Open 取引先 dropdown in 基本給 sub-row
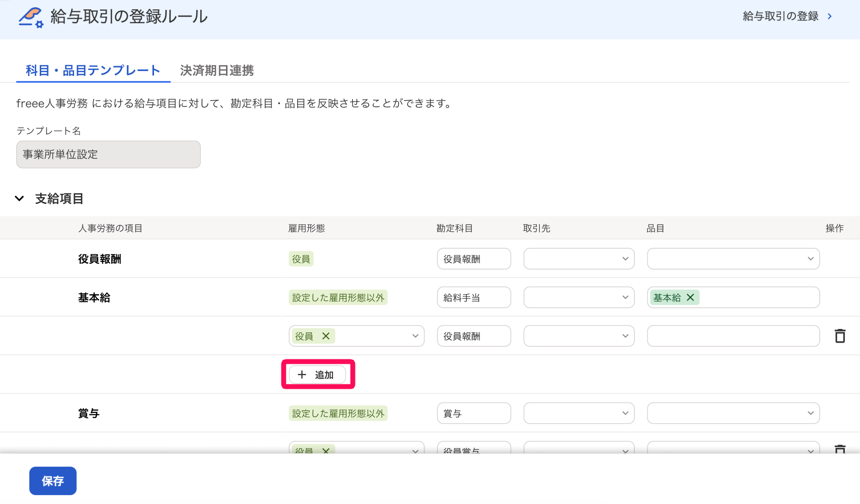This screenshot has height=504, width=860. 579,336
